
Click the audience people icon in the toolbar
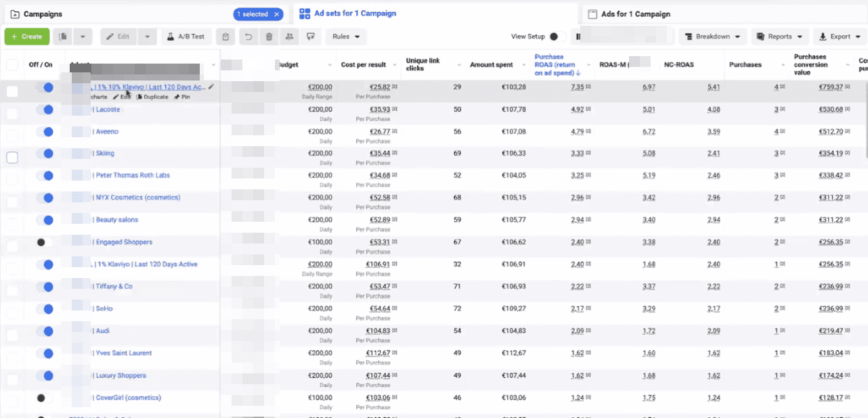point(290,37)
